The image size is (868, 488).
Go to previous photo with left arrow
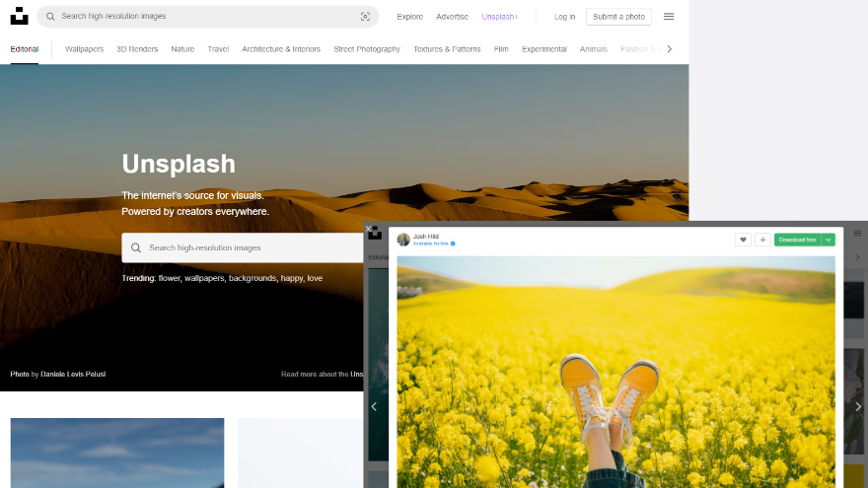click(x=374, y=406)
